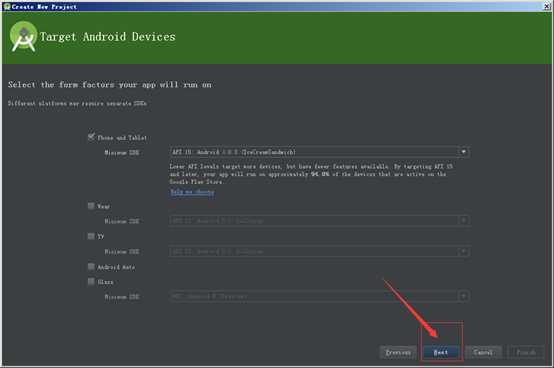This screenshot has height=368, width=554.
Task: Uncheck the Phone and Tablet checkbox
Action: point(91,137)
